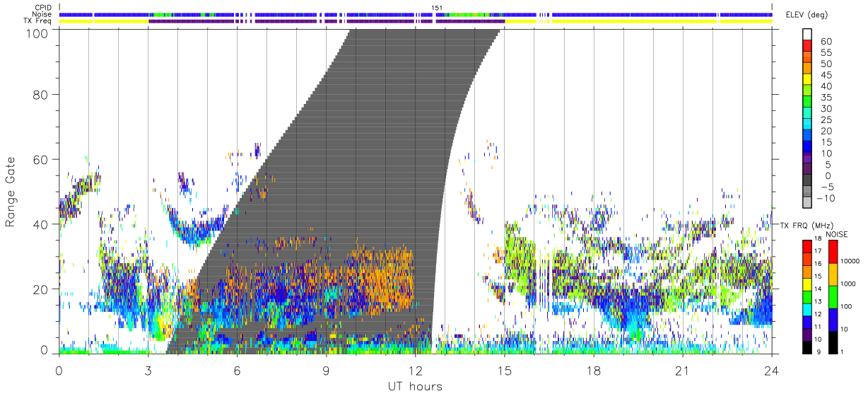Screen dimensions: 868x401
Task: Select the black 1–10 segment of NOISE colorbar
Action: (x=832, y=342)
